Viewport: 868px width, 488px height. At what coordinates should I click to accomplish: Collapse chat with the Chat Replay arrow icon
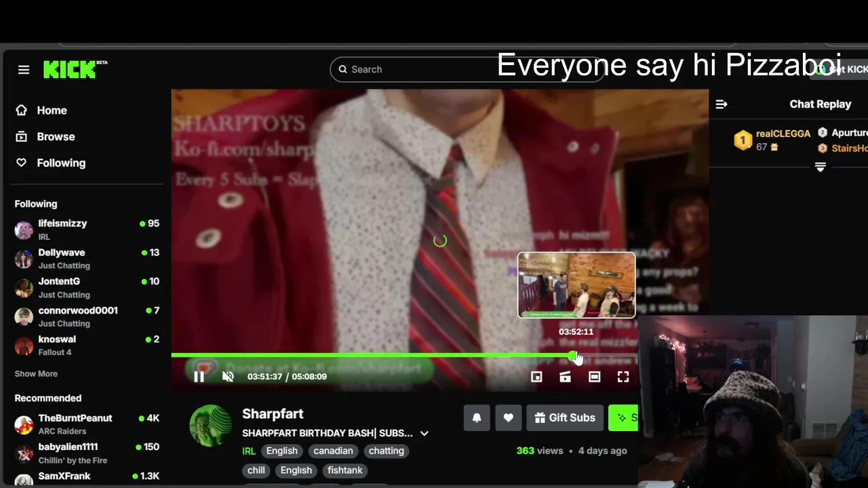722,104
